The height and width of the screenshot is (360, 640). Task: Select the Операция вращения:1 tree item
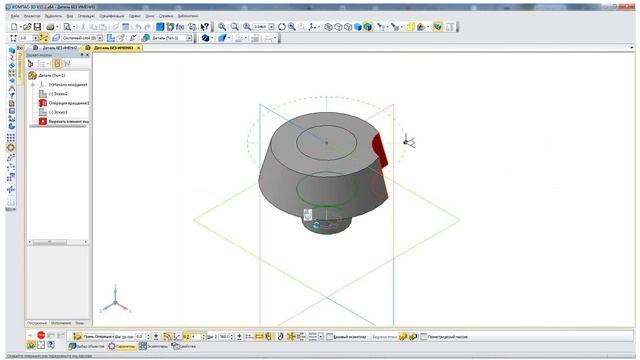coord(64,103)
